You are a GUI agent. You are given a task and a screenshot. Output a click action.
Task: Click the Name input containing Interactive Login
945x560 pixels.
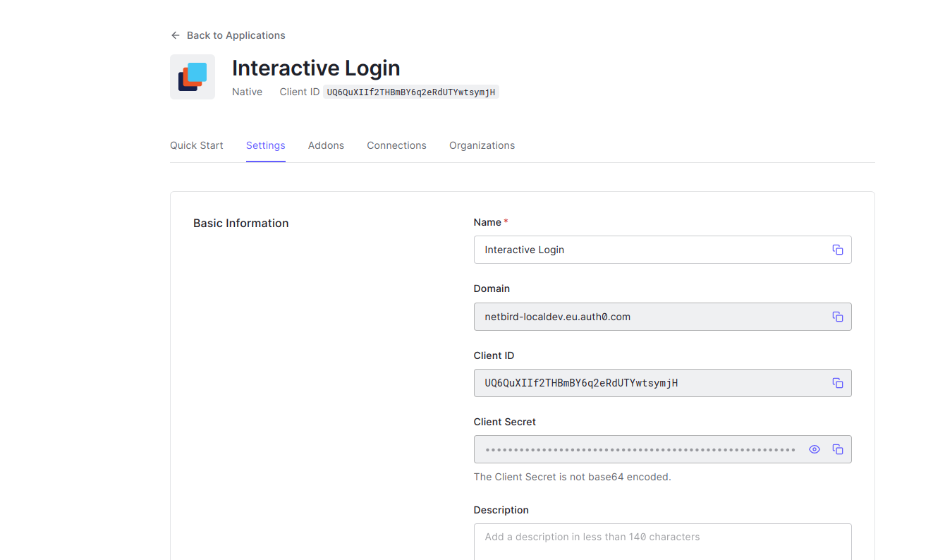click(x=635, y=250)
